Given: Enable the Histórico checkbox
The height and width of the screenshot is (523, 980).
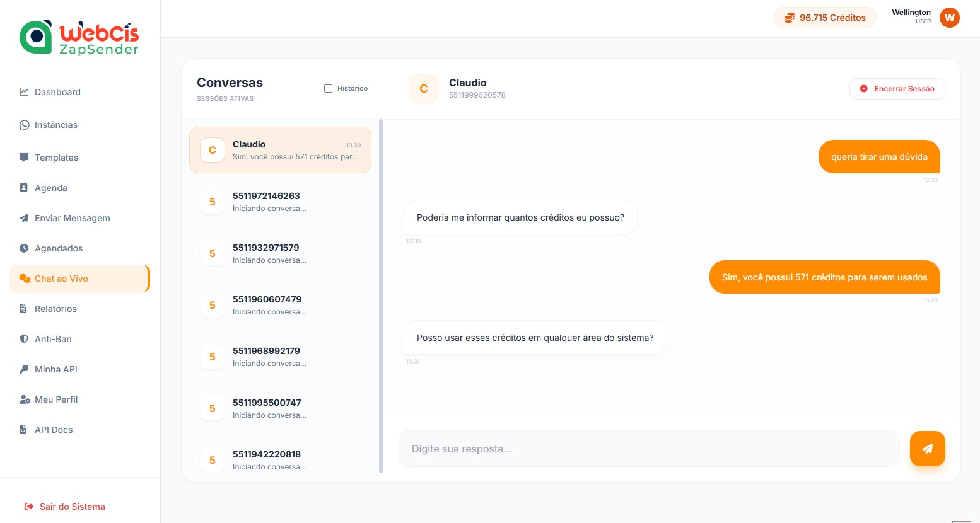Looking at the screenshot, I should coord(328,88).
